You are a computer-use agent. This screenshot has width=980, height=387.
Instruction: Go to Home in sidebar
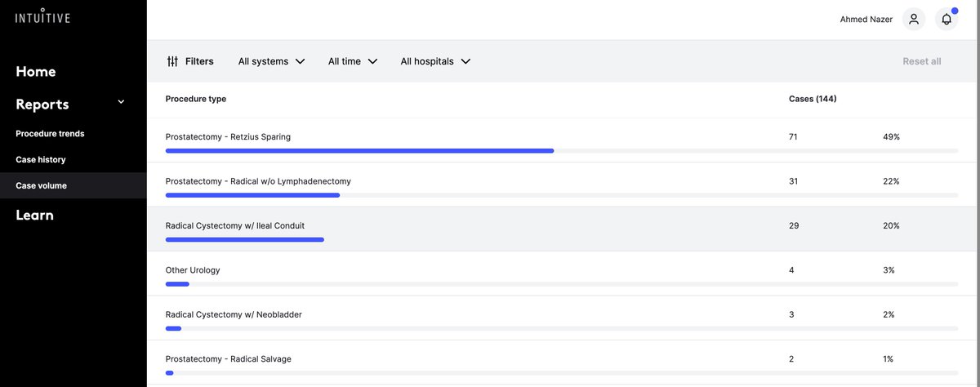(36, 72)
